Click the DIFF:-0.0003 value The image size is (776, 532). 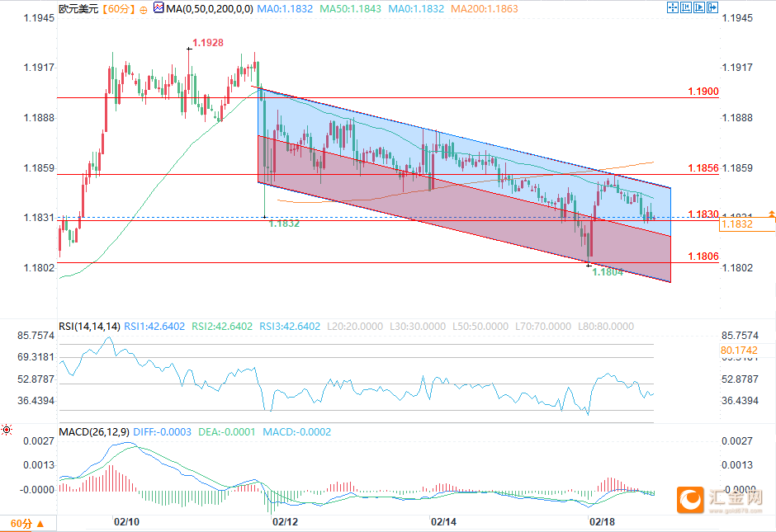click(x=163, y=431)
